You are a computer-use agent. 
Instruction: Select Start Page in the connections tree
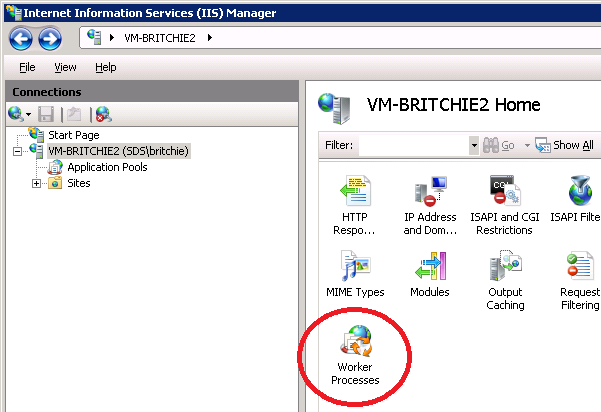(x=74, y=135)
